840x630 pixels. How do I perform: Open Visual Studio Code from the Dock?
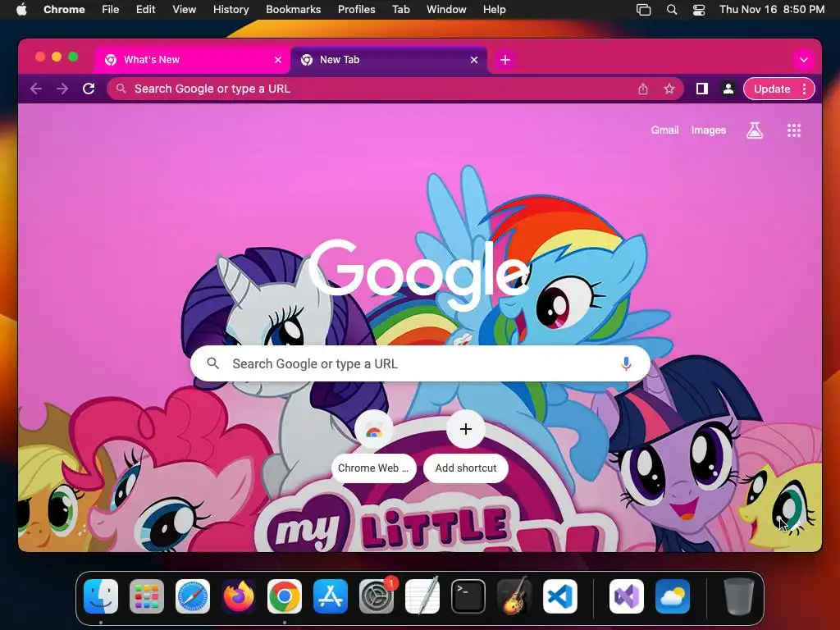559,596
